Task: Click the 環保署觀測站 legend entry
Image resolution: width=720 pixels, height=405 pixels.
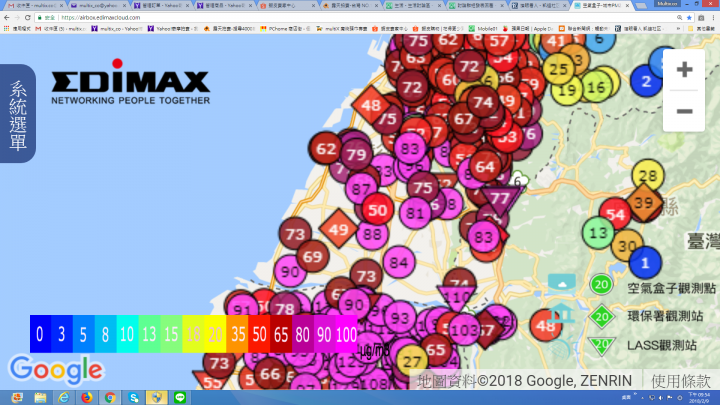Action: click(646, 316)
